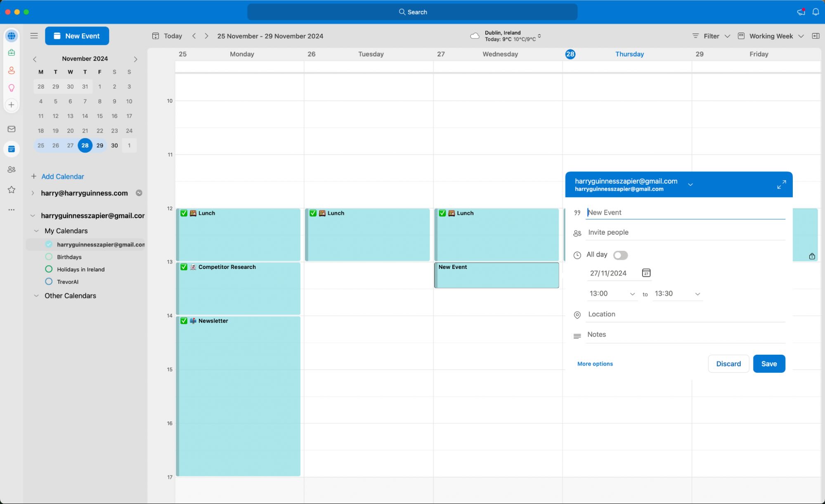Toggle the checkmark on Competitor Research
Screen dimensions: 825x504
tap(184, 267)
